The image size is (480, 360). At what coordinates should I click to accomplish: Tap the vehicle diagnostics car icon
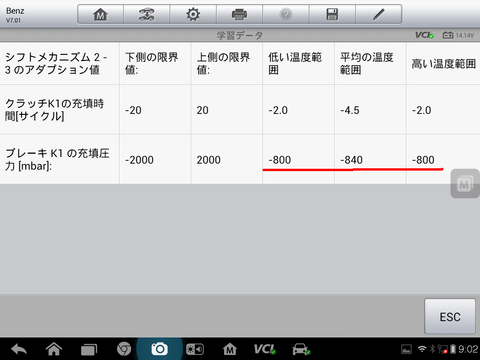tap(301, 349)
